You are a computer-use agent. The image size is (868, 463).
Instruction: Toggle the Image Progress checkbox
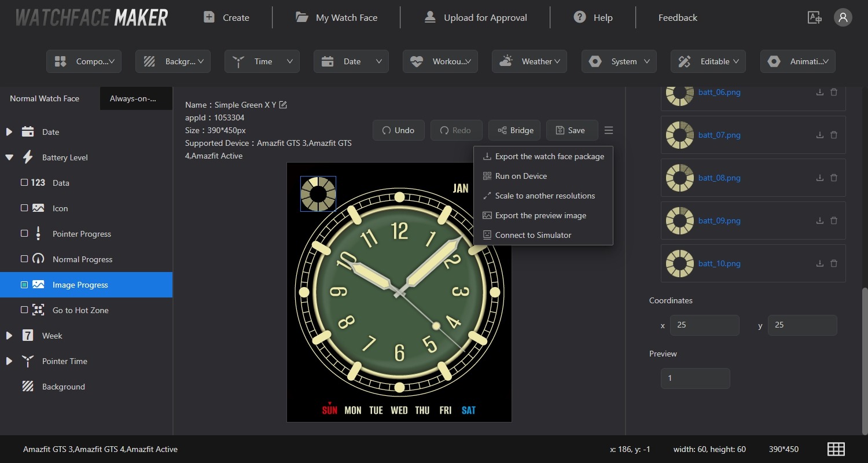click(x=24, y=285)
